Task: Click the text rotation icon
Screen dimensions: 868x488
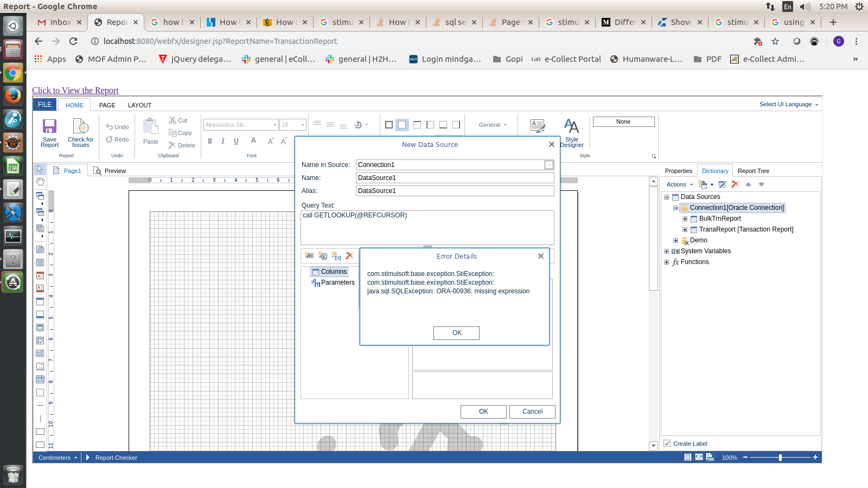Action: (x=358, y=125)
